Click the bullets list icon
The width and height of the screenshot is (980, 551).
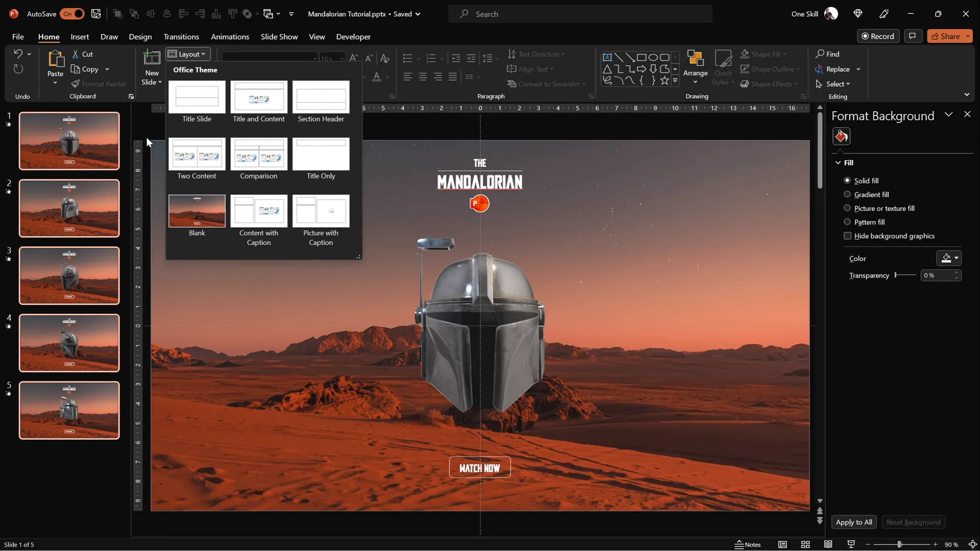coord(407,58)
